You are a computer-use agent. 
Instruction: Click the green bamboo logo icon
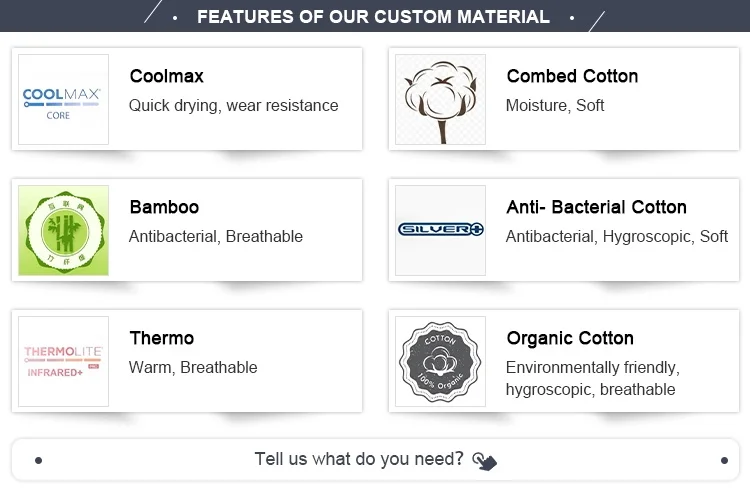63,231
